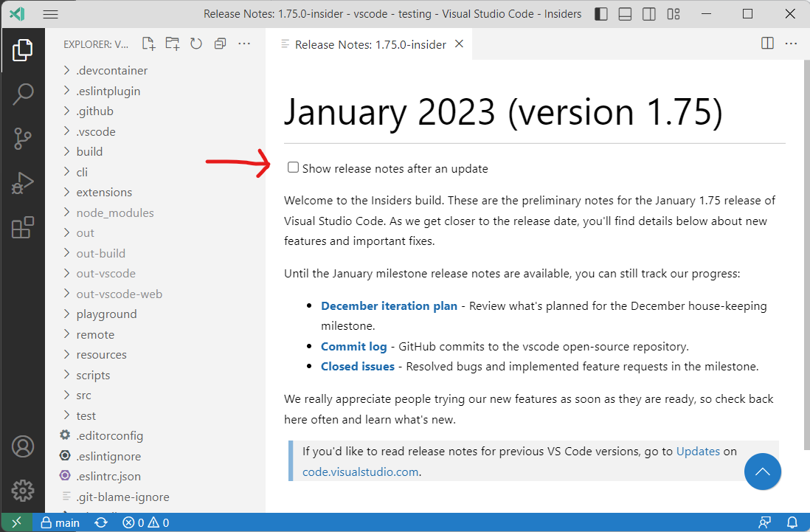Open the Search view

pyautogui.click(x=23, y=93)
